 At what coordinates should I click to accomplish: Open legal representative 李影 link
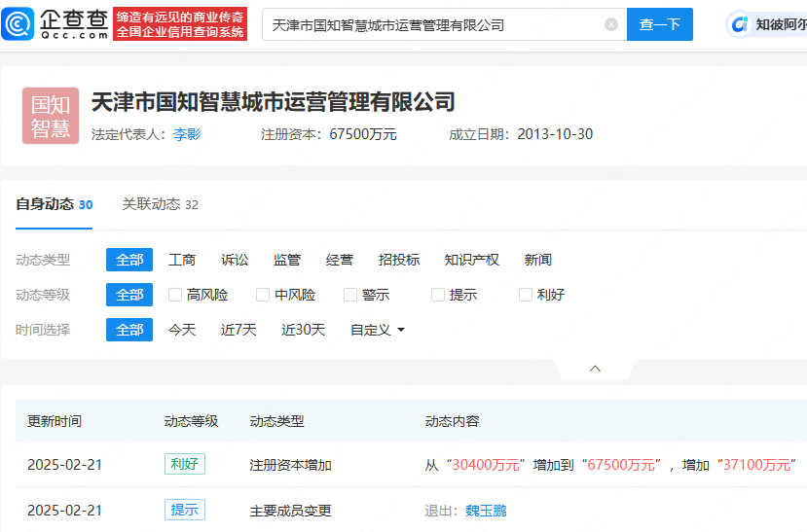pyautogui.click(x=187, y=134)
